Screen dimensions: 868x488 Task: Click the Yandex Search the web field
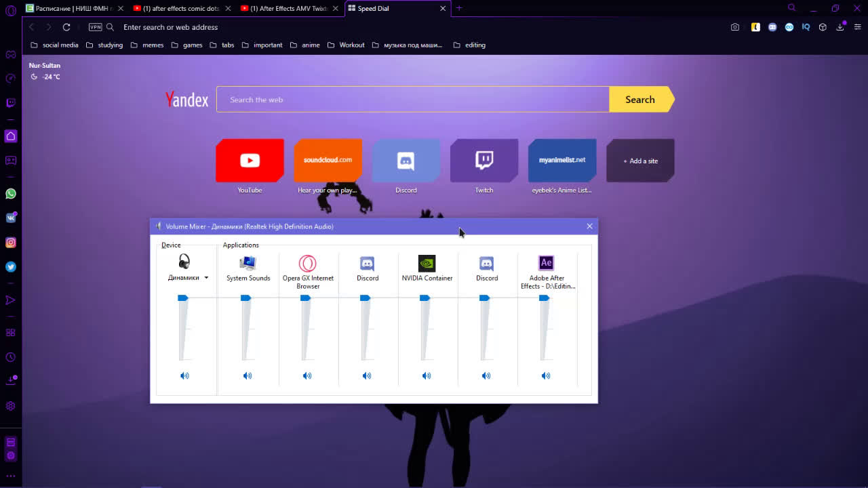412,100
